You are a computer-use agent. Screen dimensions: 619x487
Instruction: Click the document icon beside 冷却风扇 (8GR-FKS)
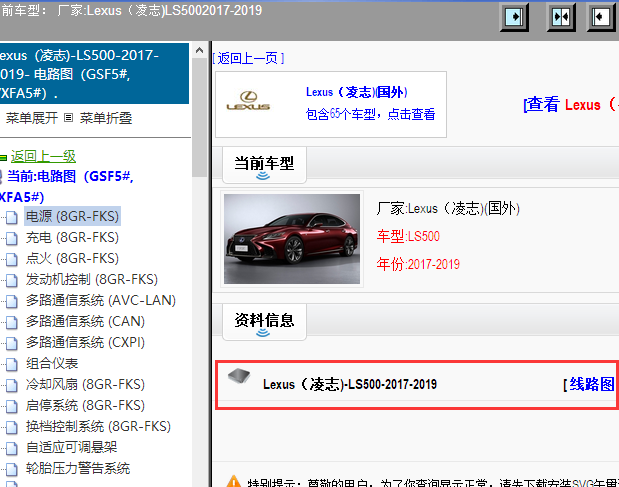pos(12,385)
